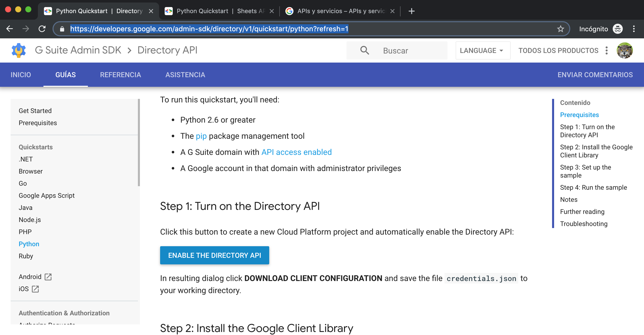Image resolution: width=644 pixels, height=335 pixels.
Task: Click the search magnifier icon
Action: (x=364, y=50)
